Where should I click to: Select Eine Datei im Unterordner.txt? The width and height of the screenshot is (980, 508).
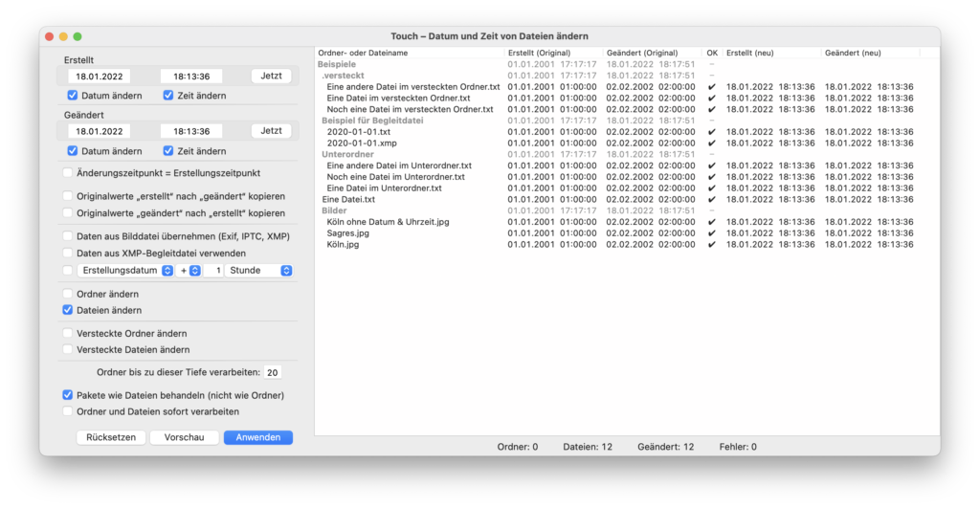point(628,188)
